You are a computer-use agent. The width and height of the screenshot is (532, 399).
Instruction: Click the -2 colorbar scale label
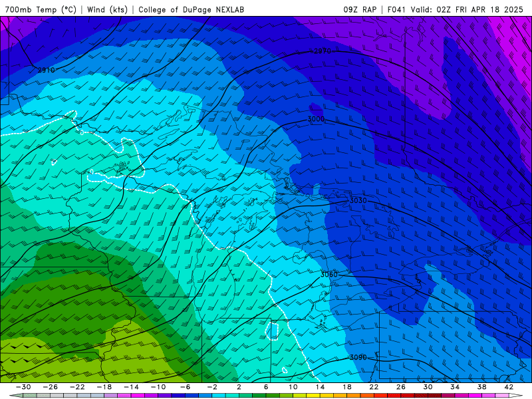pyautogui.click(x=211, y=387)
